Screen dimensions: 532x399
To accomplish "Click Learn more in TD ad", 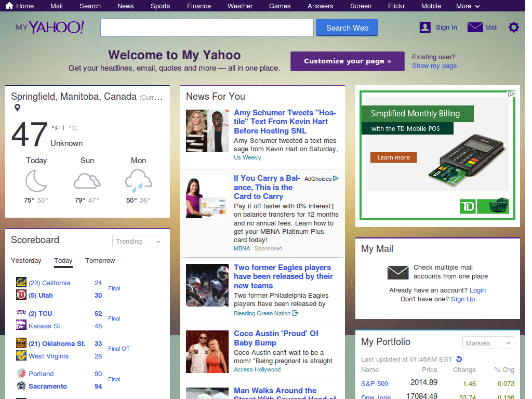I will (394, 157).
